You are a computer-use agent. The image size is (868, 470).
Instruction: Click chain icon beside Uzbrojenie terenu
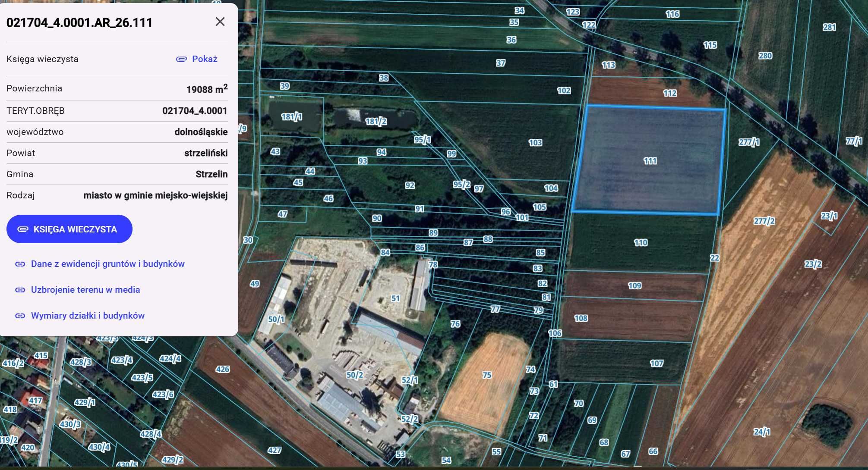20,290
